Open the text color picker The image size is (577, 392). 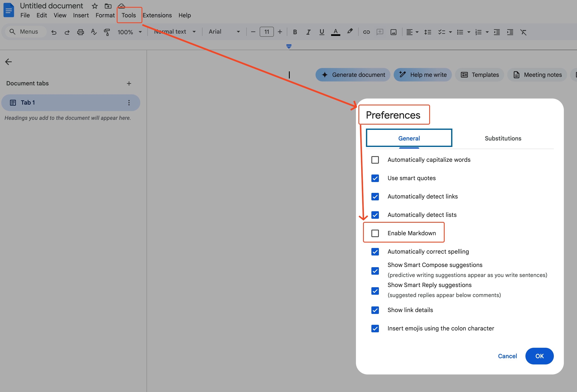point(335,32)
